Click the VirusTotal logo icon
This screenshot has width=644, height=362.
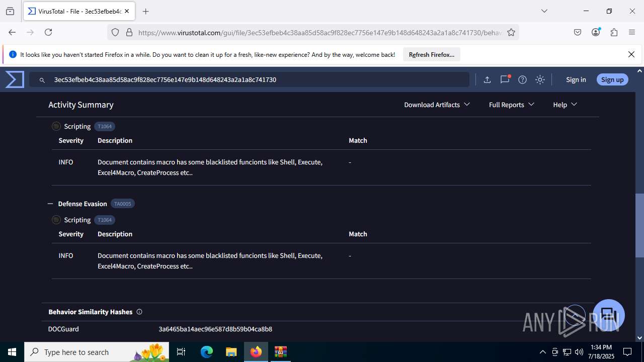pyautogui.click(x=15, y=79)
